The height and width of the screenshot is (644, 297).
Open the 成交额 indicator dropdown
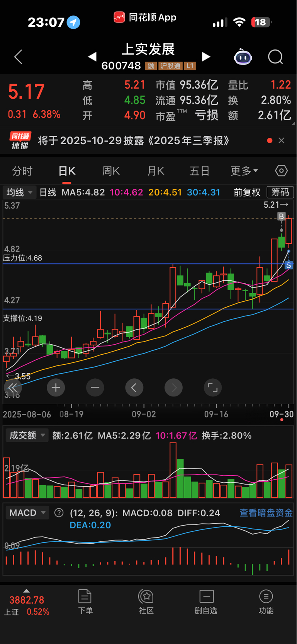27,436
